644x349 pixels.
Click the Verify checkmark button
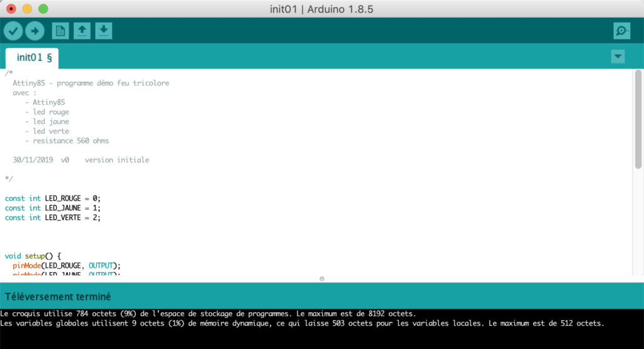tap(13, 30)
